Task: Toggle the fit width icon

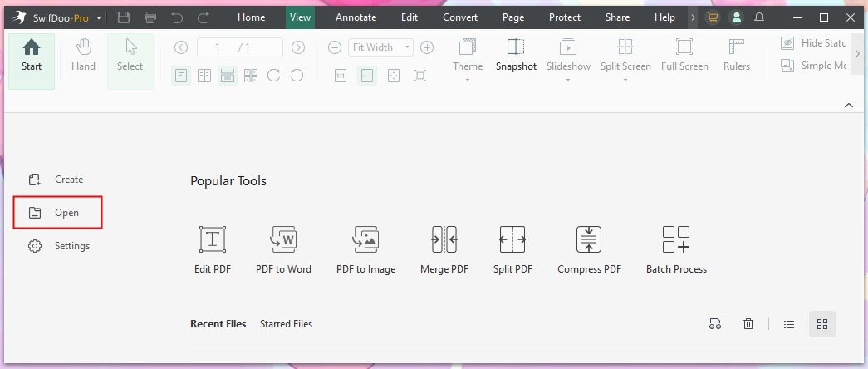Action: 367,76
